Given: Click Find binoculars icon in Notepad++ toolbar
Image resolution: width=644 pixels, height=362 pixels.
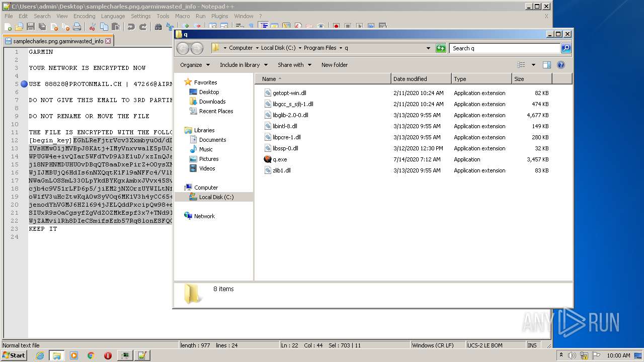Looking at the screenshot, I should pos(158,27).
